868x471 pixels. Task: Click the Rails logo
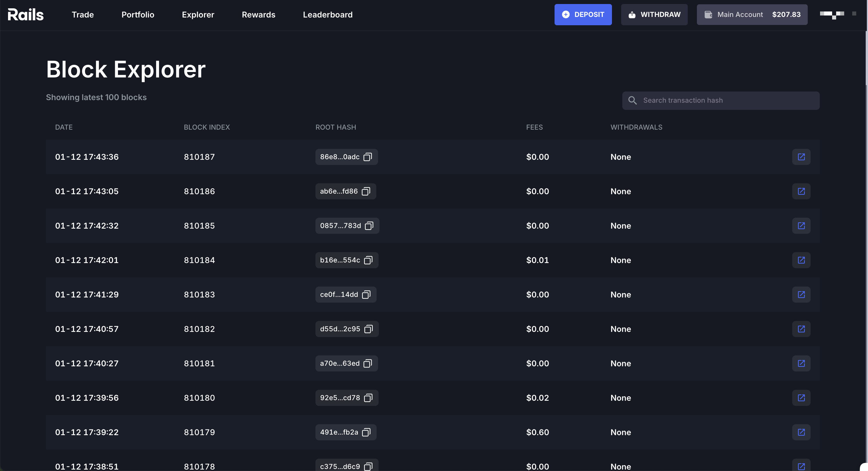point(26,14)
